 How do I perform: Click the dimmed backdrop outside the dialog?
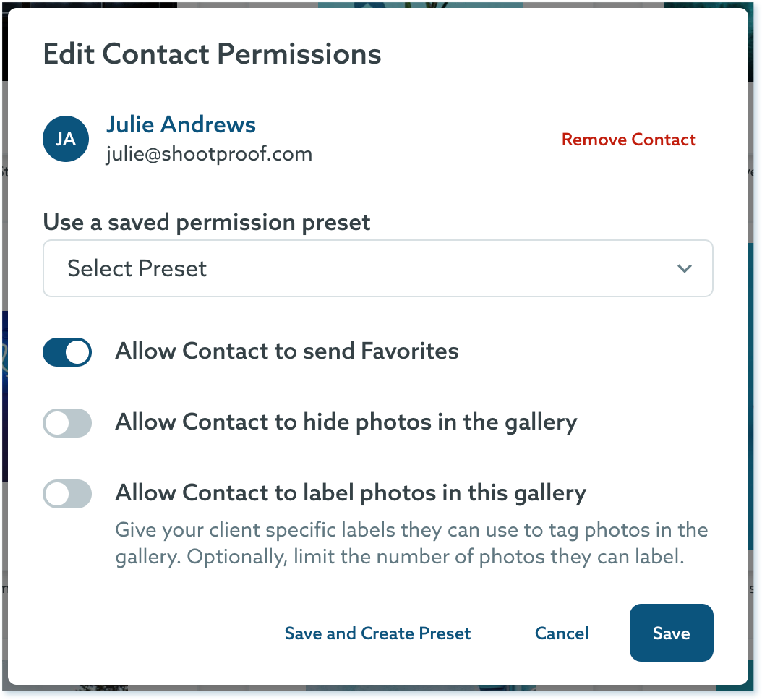click(756, 362)
